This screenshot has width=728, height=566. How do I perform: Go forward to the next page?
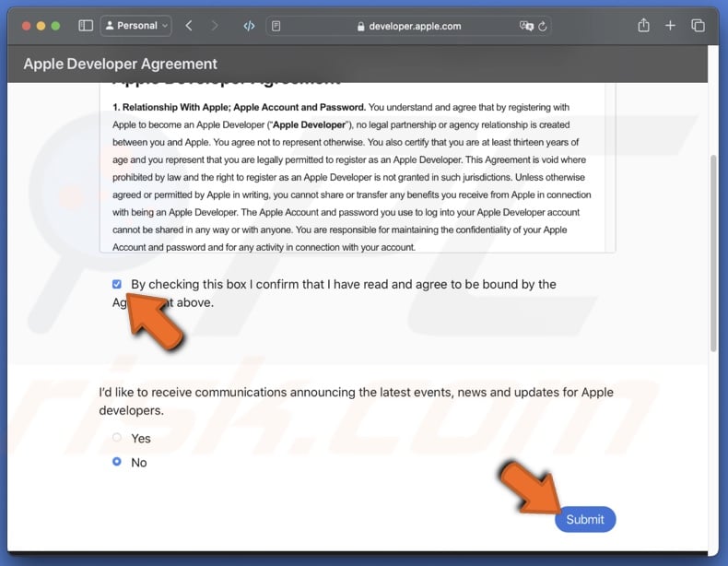214,26
